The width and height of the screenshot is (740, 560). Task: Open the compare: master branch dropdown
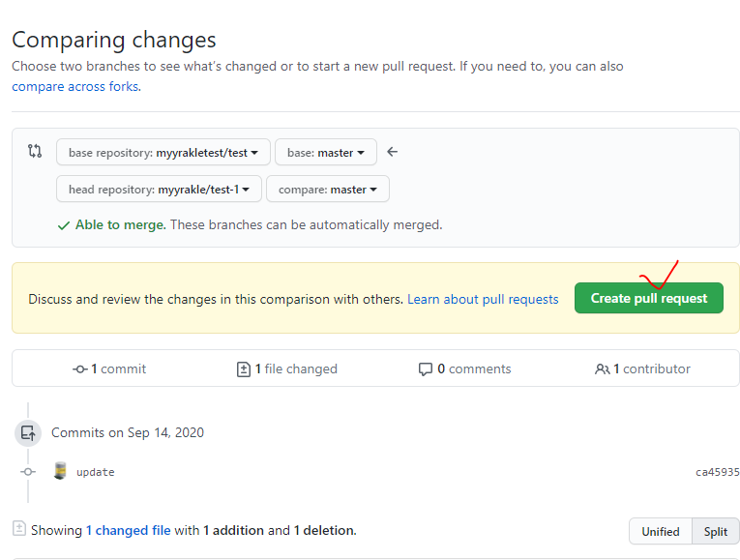[327, 189]
